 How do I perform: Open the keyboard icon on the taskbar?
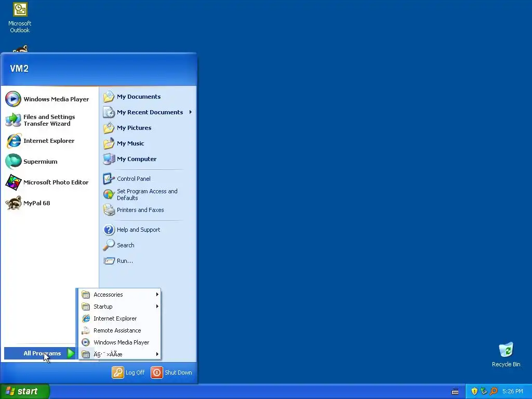pyautogui.click(x=455, y=392)
